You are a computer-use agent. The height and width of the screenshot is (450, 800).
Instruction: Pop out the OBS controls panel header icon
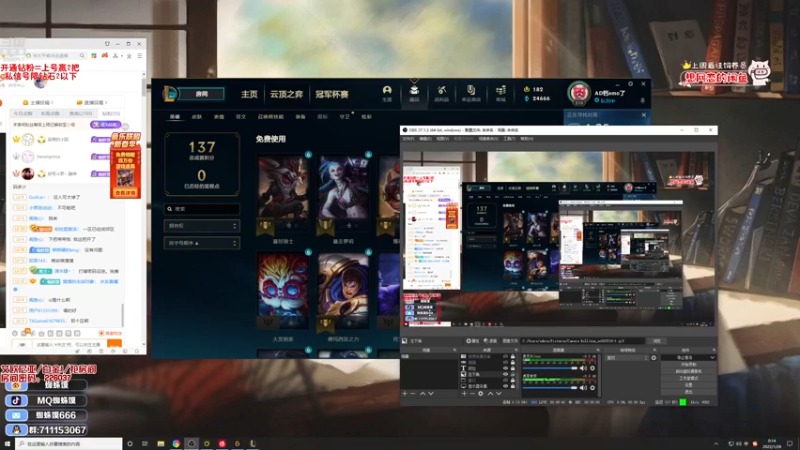pos(714,350)
